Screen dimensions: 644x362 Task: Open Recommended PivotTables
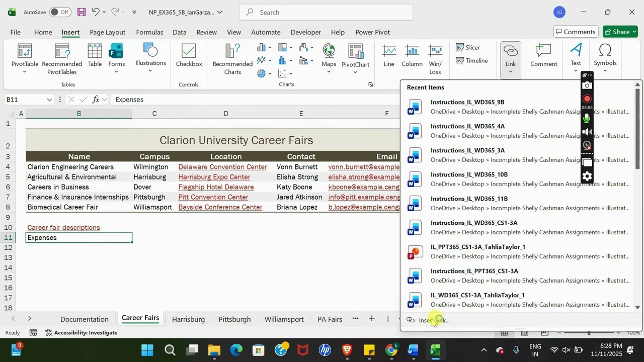62,59
